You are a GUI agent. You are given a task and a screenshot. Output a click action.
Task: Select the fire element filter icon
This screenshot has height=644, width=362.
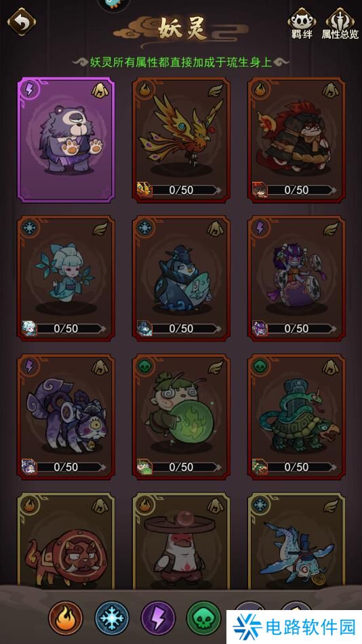click(x=66, y=618)
